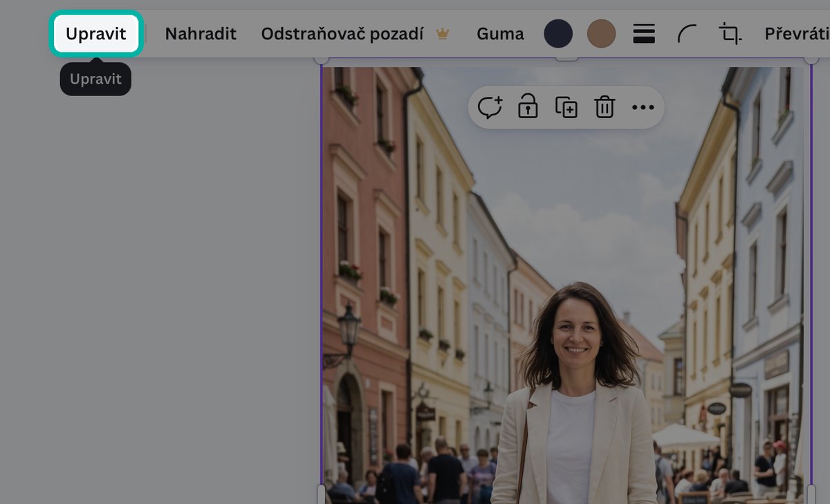Open the brown color swatch
The height and width of the screenshot is (504, 830).
[x=601, y=33]
